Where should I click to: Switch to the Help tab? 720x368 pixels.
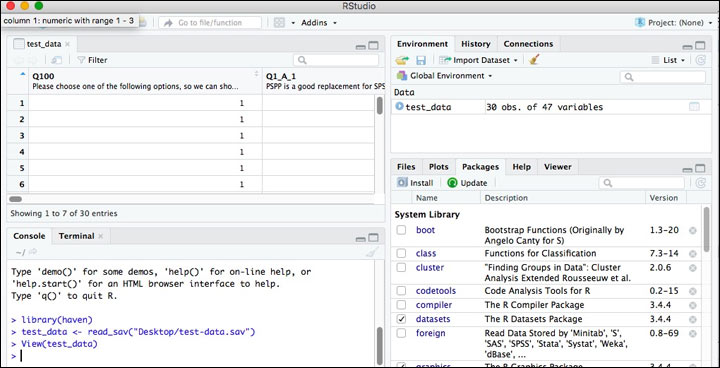pos(522,167)
